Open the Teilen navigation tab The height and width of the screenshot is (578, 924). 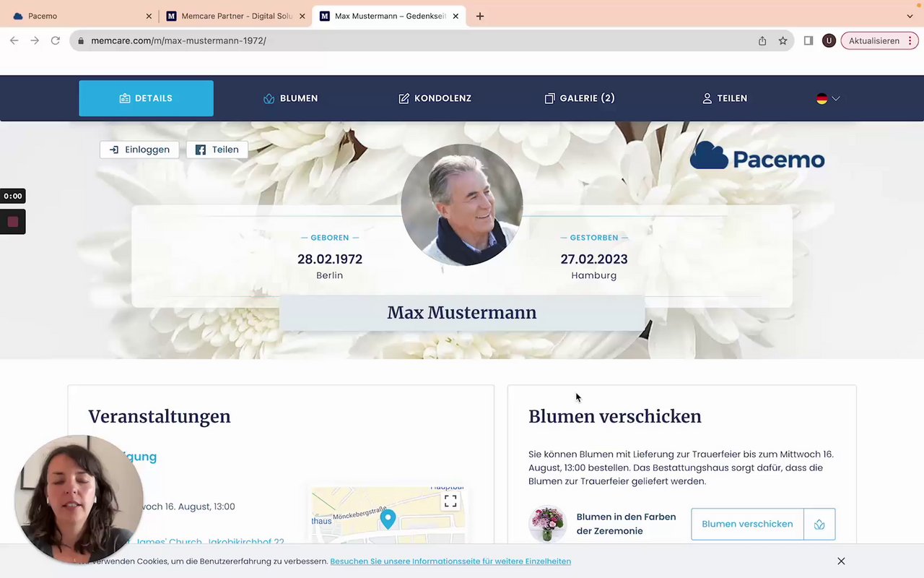[x=725, y=98]
